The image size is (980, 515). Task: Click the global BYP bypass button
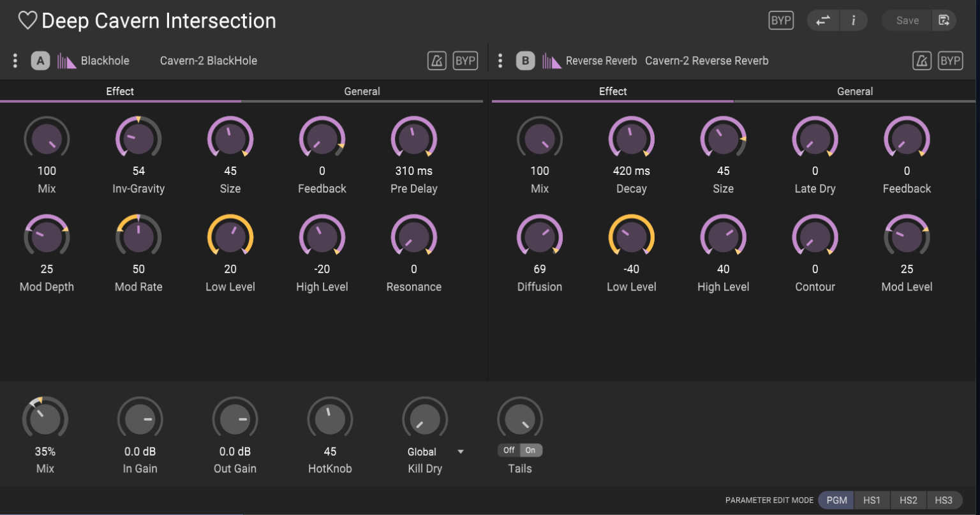(x=781, y=20)
